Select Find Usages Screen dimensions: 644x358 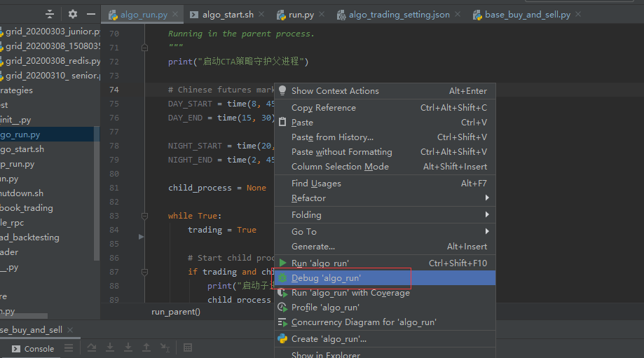(385, 183)
